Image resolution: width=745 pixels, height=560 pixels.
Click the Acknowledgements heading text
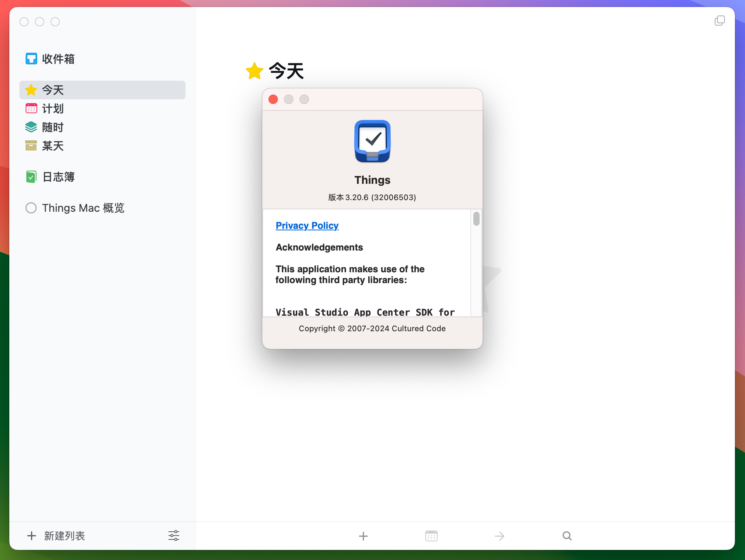319,247
